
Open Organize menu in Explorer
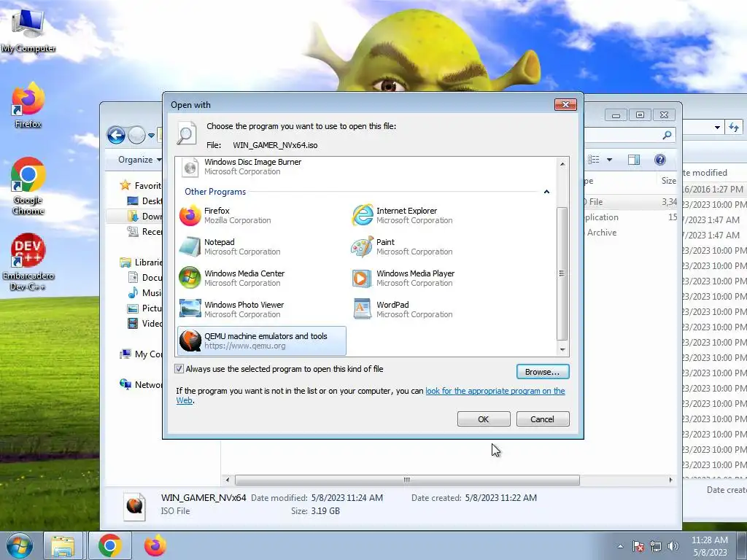point(139,160)
